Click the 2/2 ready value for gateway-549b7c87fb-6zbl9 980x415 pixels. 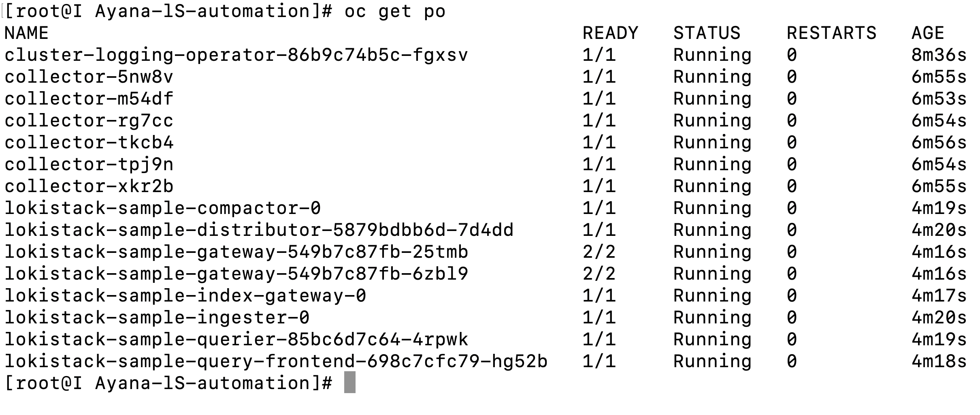click(599, 274)
